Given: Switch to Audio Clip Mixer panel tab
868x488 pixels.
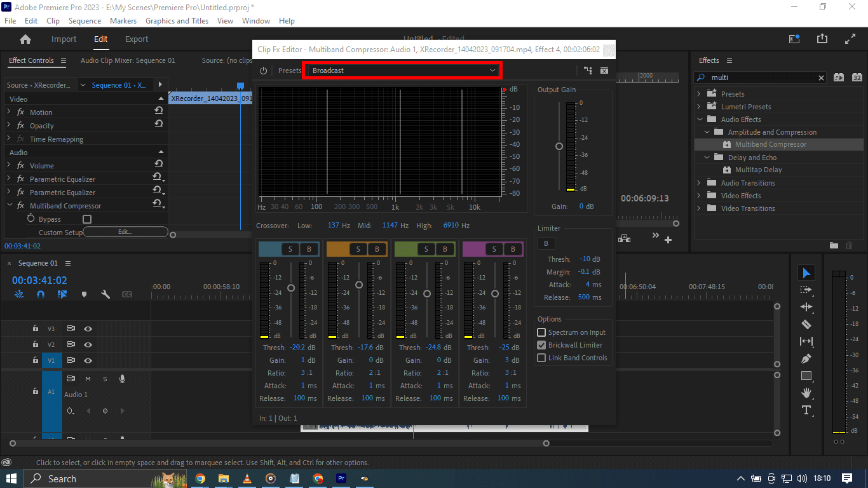Looking at the screenshot, I should click(x=128, y=60).
